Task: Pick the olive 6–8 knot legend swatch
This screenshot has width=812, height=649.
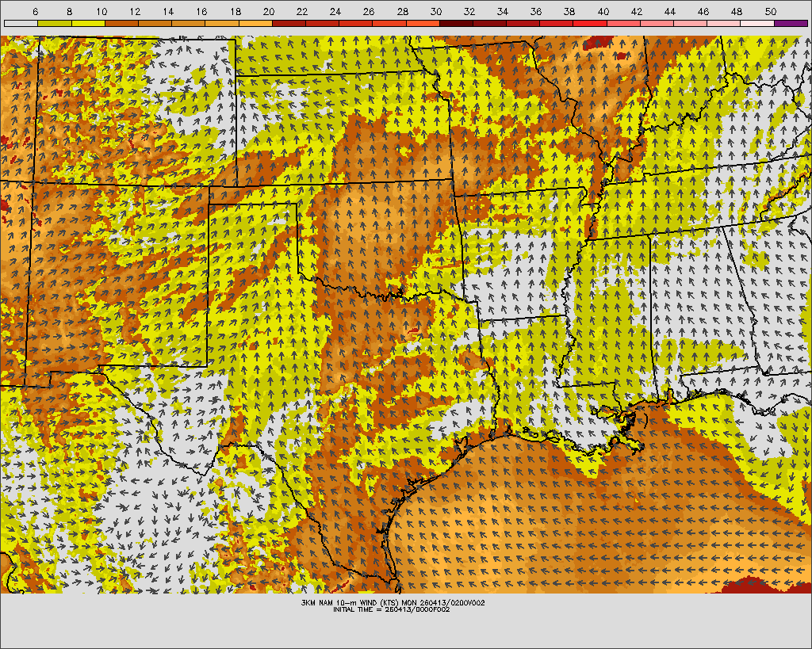Action: click(x=54, y=24)
